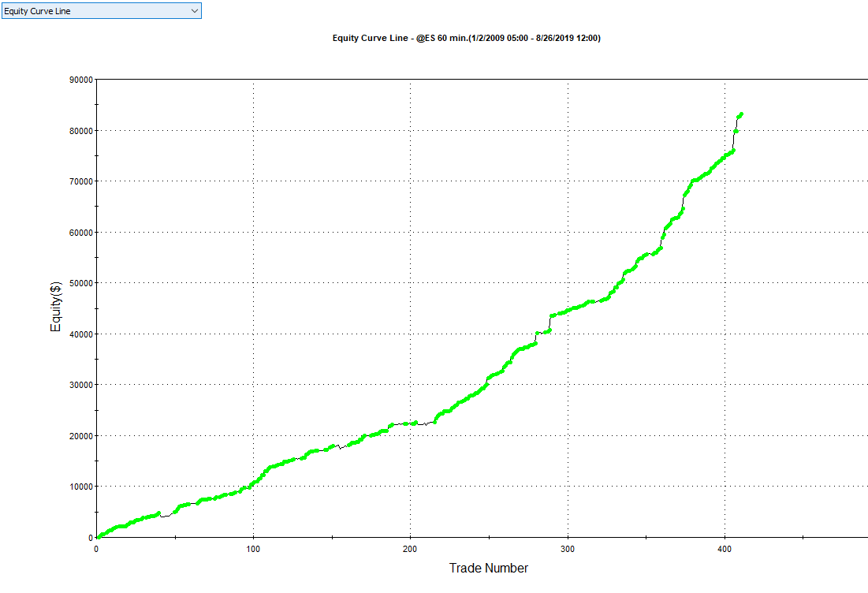Click the x-axis value 200

(x=410, y=550)
